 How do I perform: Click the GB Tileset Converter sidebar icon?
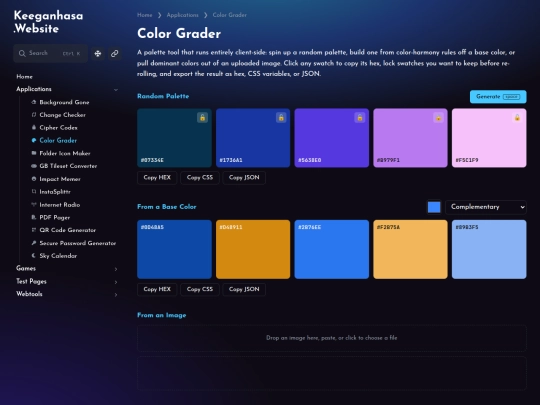(x=34, y=166)
